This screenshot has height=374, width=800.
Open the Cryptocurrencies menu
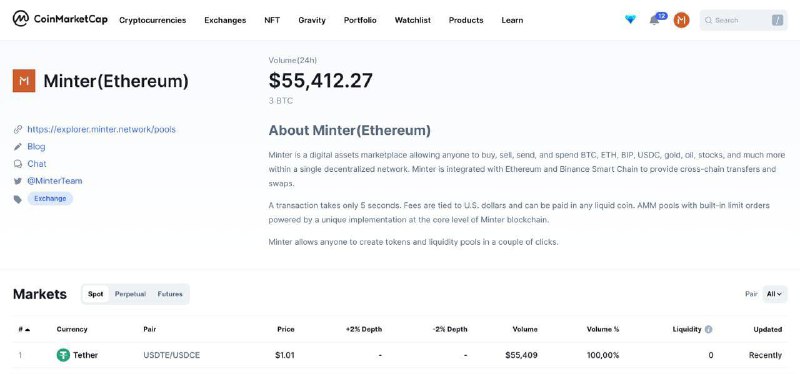[153, 20]
